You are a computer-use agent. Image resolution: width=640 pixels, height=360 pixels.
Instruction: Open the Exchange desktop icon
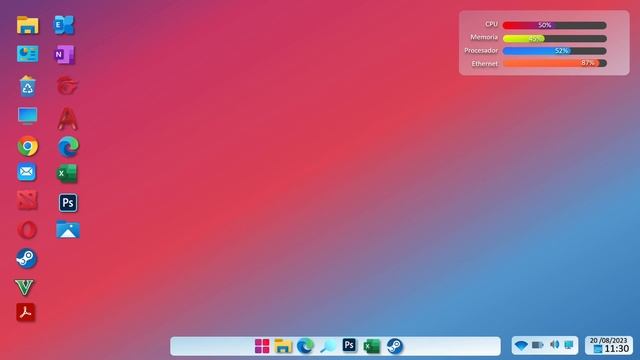pos(64,25)
